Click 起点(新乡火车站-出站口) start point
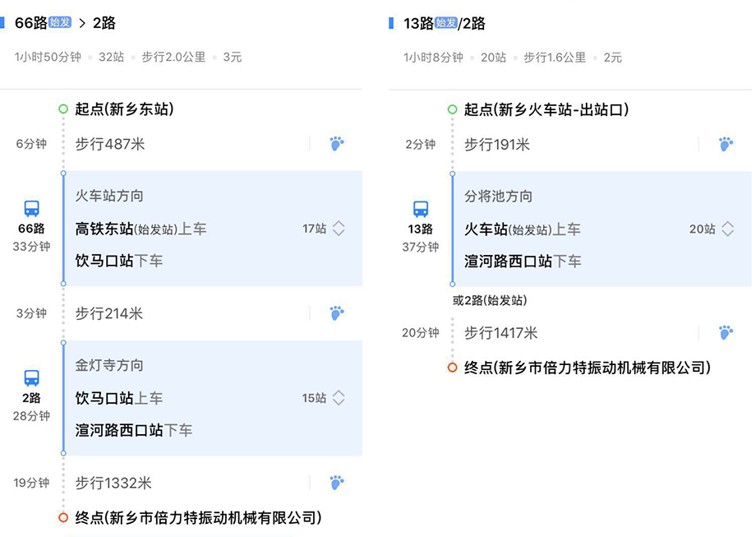 click(x=546, y=109)
